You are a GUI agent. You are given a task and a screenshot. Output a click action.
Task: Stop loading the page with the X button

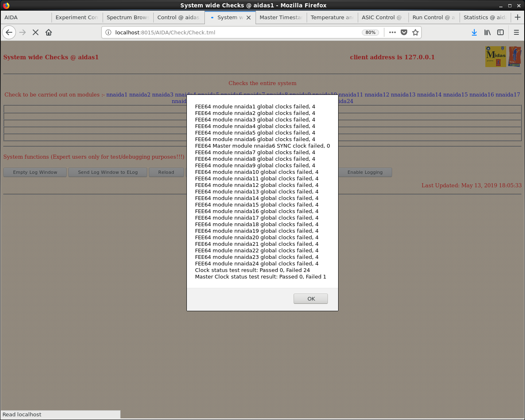click(x=36, y=32)
